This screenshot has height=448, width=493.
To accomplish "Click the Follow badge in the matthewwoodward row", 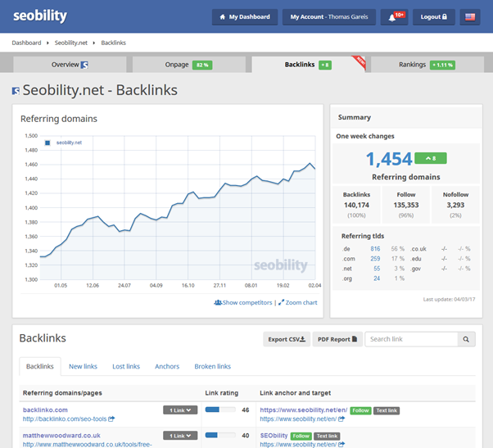I will 301,436.
